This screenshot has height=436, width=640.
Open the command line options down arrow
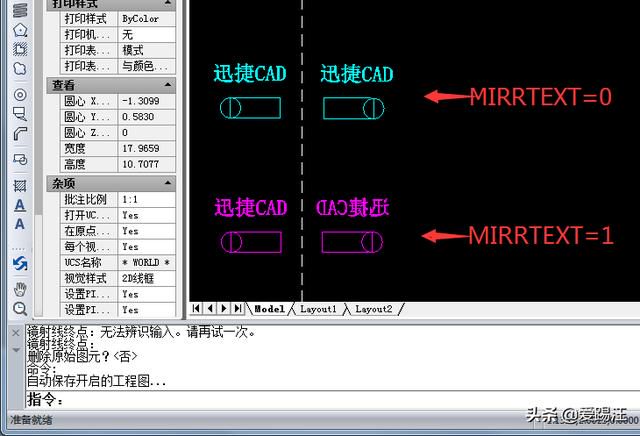tap(16, 350)
